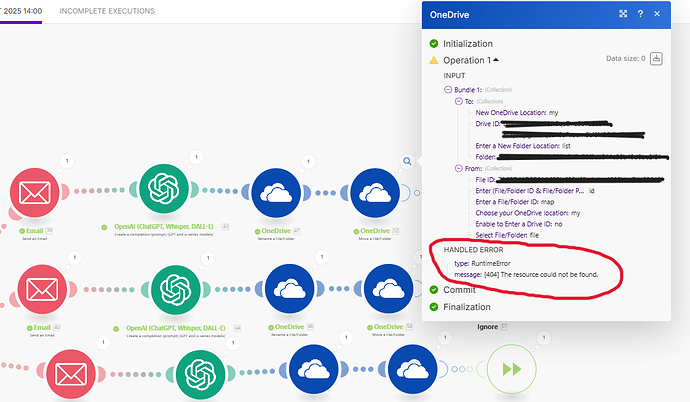Click the OneDrive 47 module label
Viewport: 690px width, 402px height.
(276, 231)
